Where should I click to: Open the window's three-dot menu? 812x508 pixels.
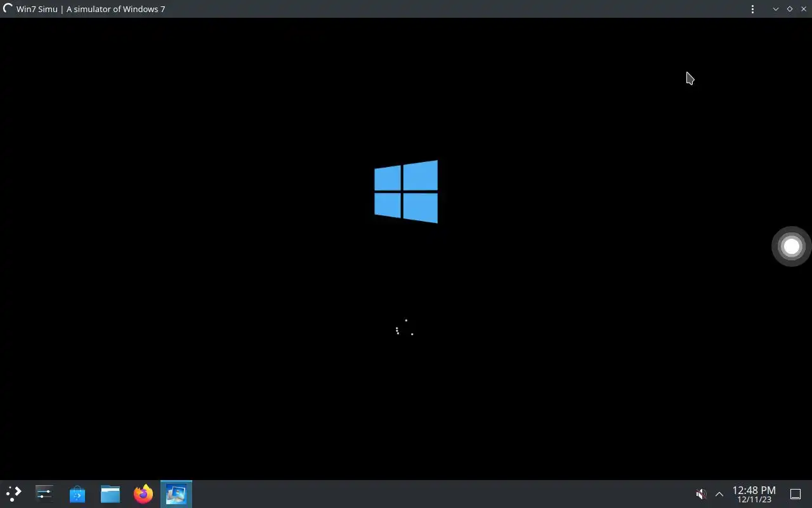coord(752,9)
